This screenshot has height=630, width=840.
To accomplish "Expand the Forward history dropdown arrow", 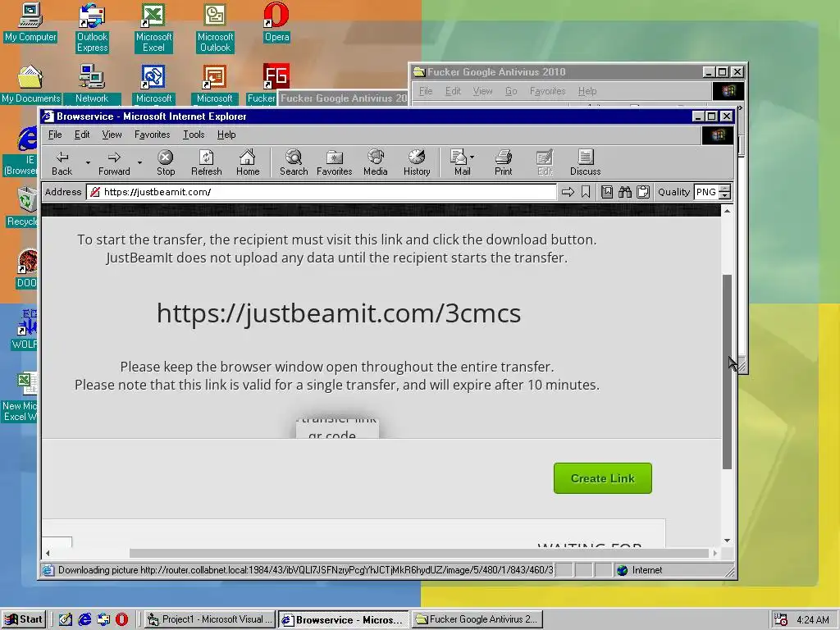I will coord(139,162).
